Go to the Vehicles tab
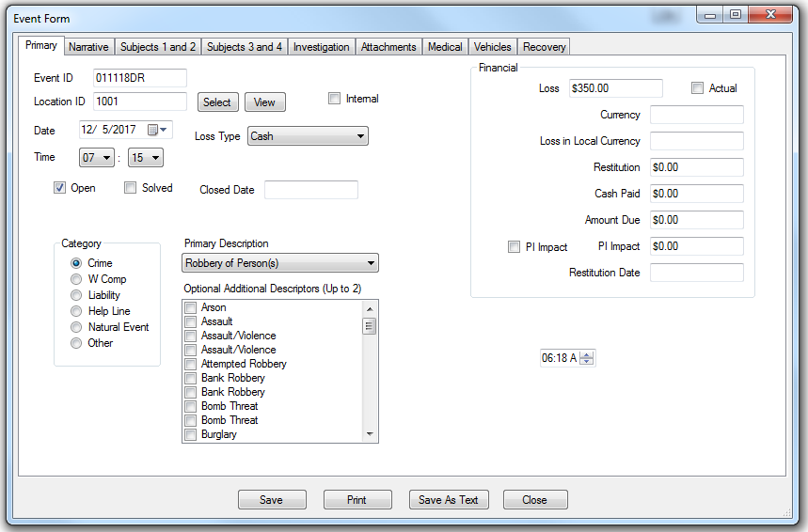The image size is (808, 532). pos(492,47)
